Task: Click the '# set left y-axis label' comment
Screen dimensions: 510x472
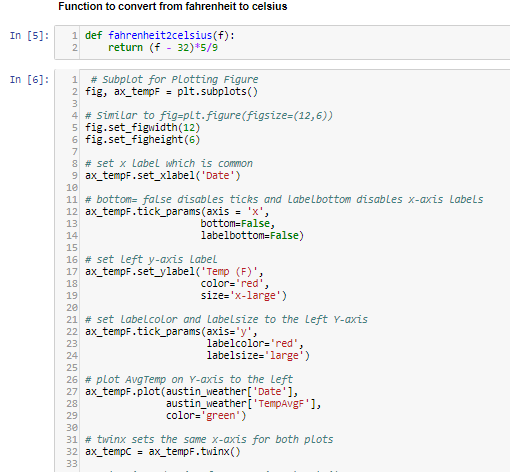Action: pyautogui.click(x=151, y=259)
